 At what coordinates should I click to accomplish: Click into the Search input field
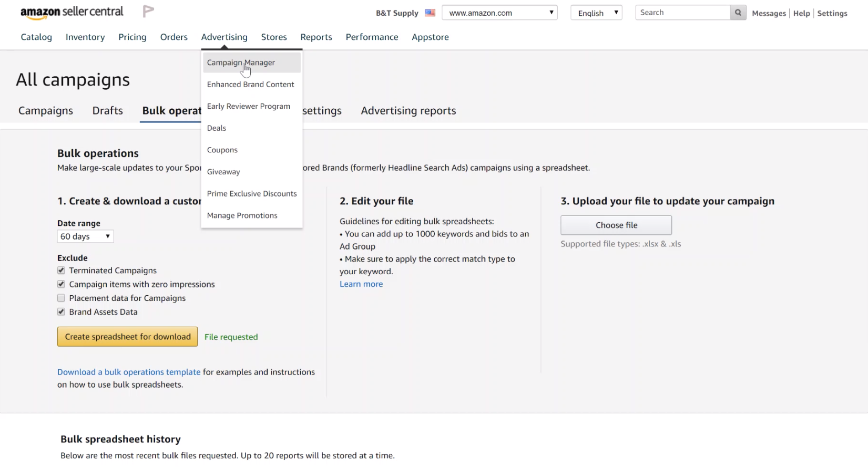pyautogui.click(x=683, y=13)
